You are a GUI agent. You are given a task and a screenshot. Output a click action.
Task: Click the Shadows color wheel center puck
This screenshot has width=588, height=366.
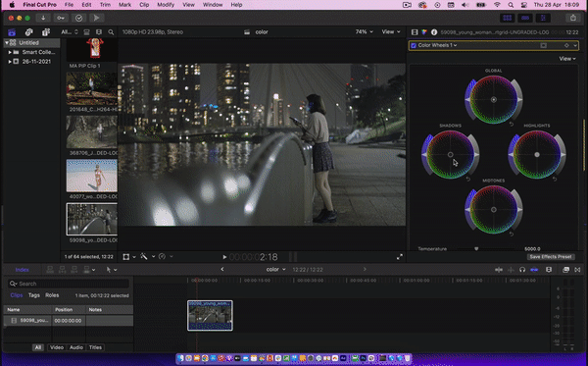(x=451, y=155)
